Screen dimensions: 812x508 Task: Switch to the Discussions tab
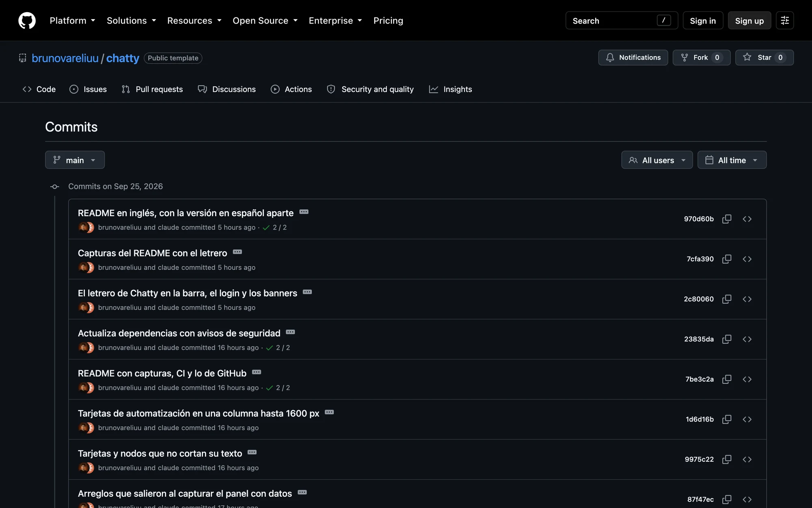[x=227, y=89]
